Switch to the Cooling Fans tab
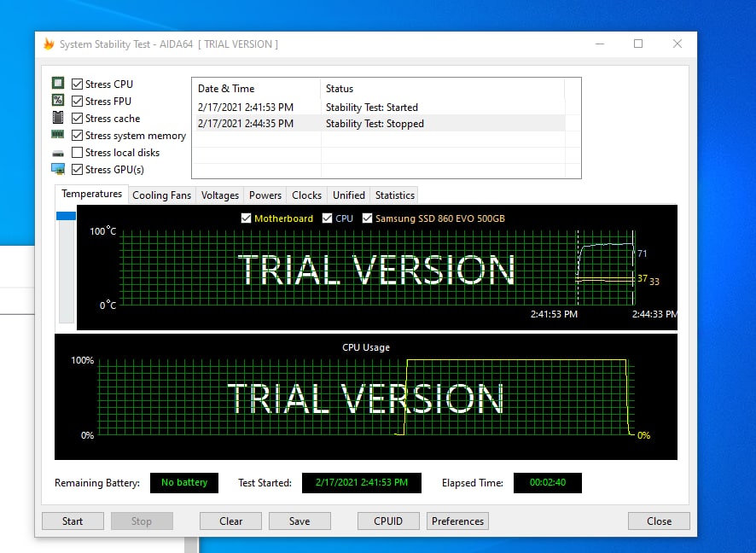Viewport: 756px width, 553px height. pyautogui.click(x=162, y=195)
